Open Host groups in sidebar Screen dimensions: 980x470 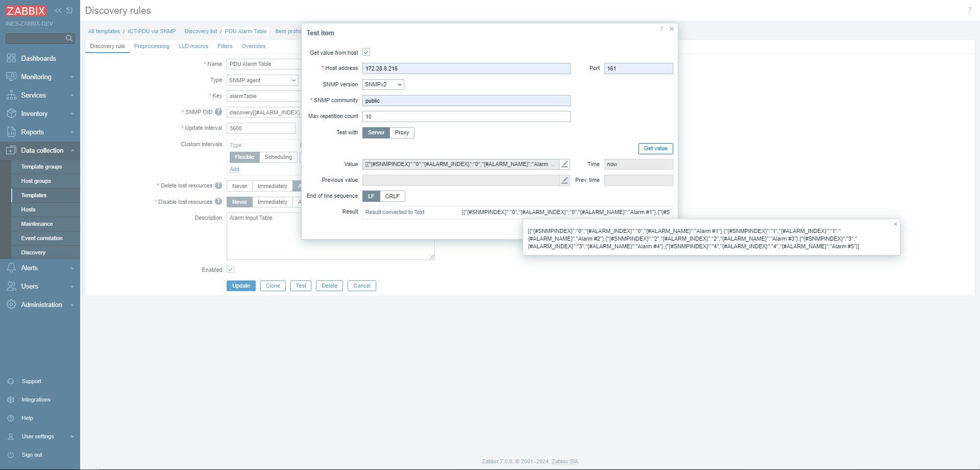36,181
